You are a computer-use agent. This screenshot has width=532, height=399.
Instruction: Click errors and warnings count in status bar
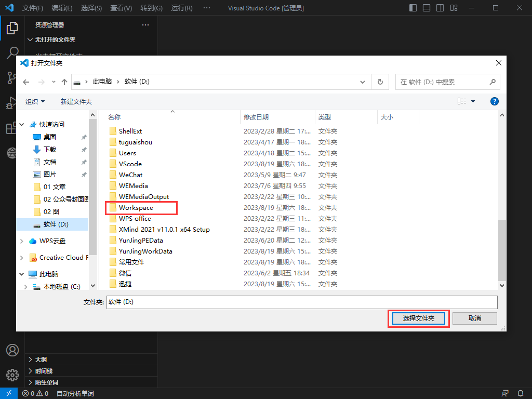coord(35,394)
